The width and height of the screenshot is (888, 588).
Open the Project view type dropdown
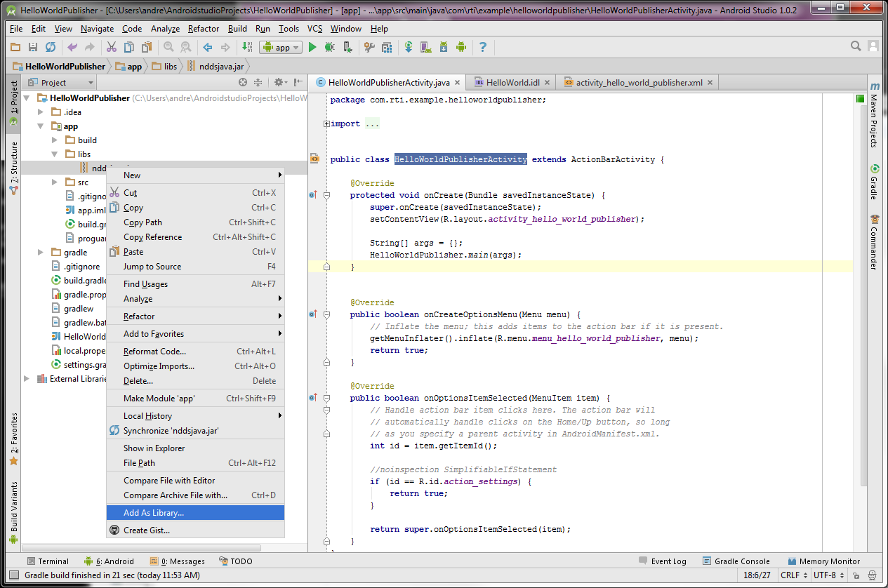(x=60, y=82)
